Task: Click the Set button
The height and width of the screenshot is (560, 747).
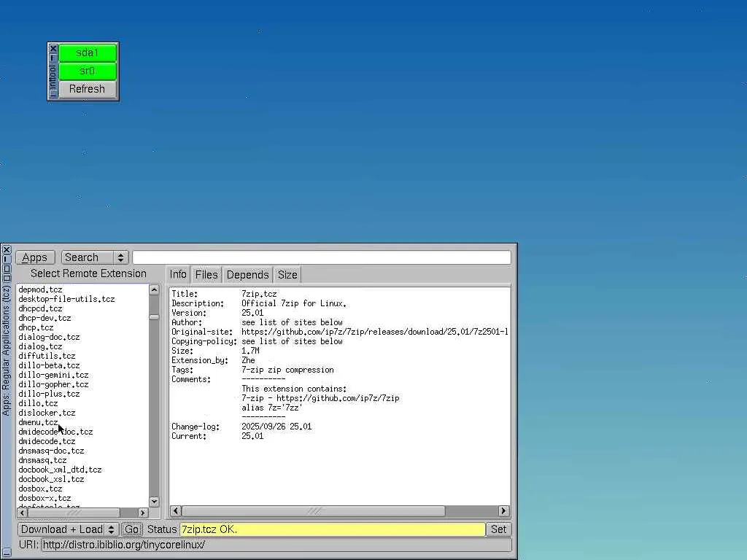Action: [x=498, y=529]
